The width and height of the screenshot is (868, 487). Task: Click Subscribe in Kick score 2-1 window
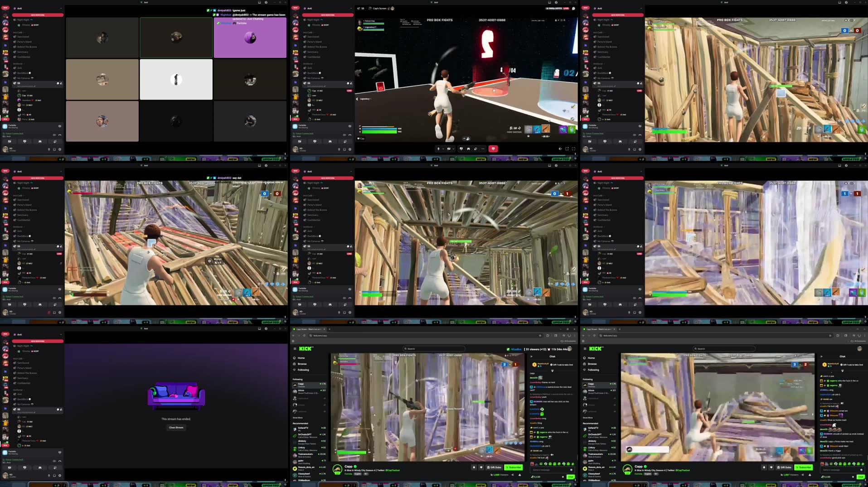click(x=514, y=467)
